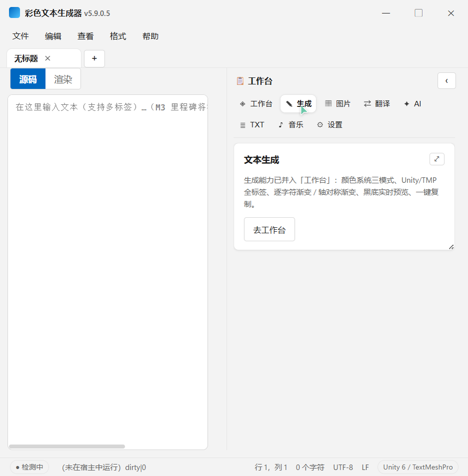The image size is (468, 476).
Task: Open the 工作台 panel tab
Action: (x=256, y=104)
